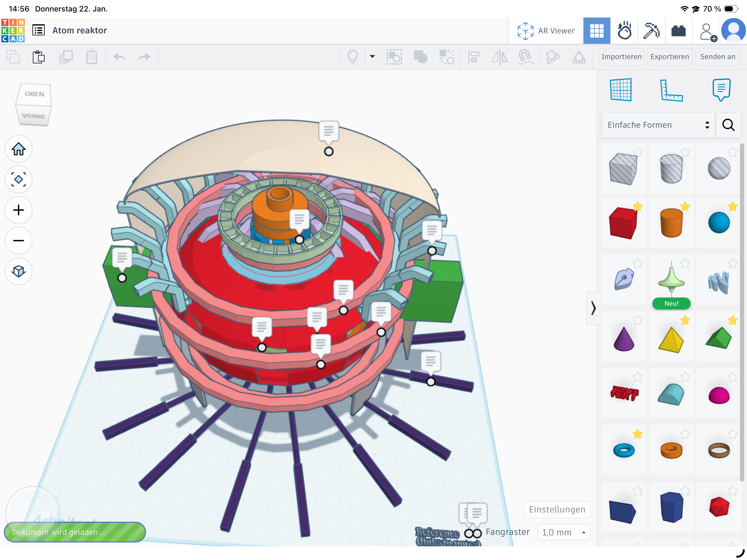The image size is (747, 560).
Task: Click the Mirror tool icon
Action: (500, 57)
